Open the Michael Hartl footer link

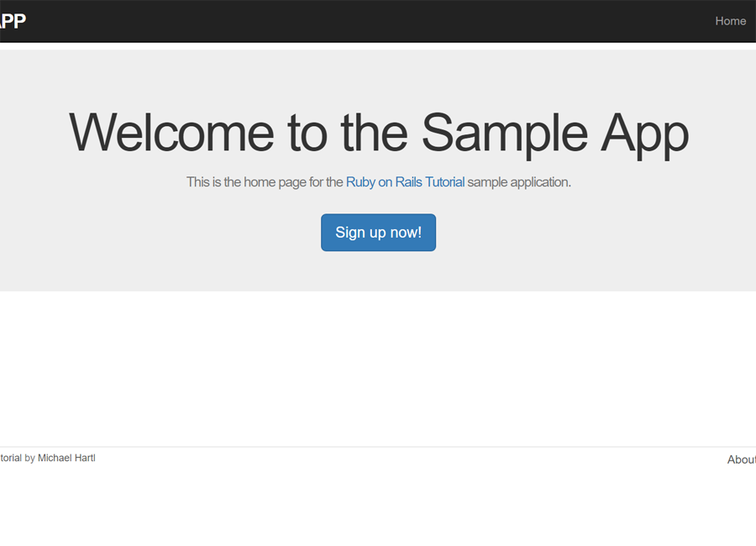(x=66, y=458)
